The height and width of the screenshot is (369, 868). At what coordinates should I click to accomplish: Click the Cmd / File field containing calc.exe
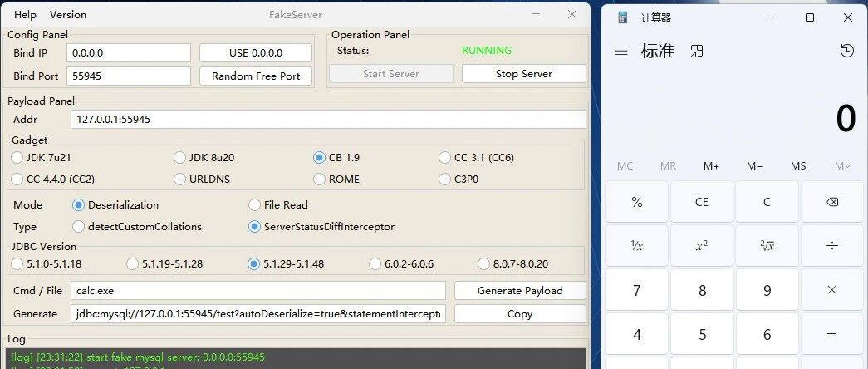click(258, 290)
